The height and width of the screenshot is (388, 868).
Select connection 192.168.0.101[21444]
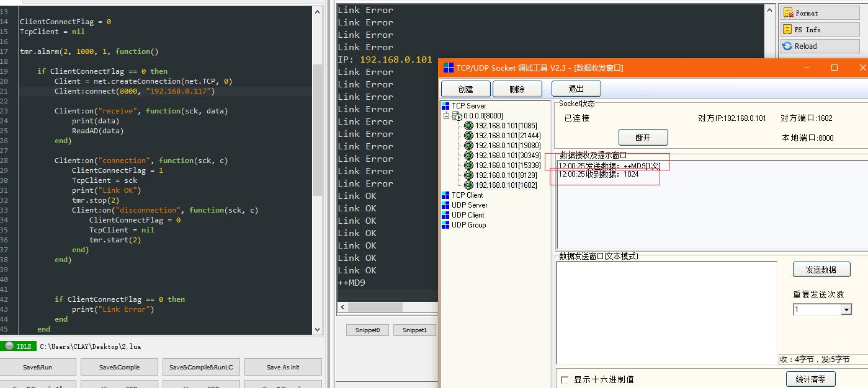coord(508,136)
